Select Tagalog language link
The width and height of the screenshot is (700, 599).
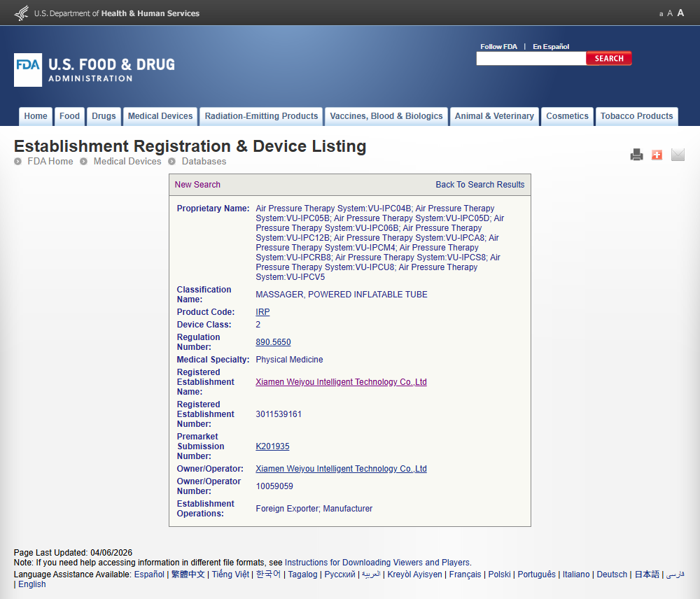point(302,575)
